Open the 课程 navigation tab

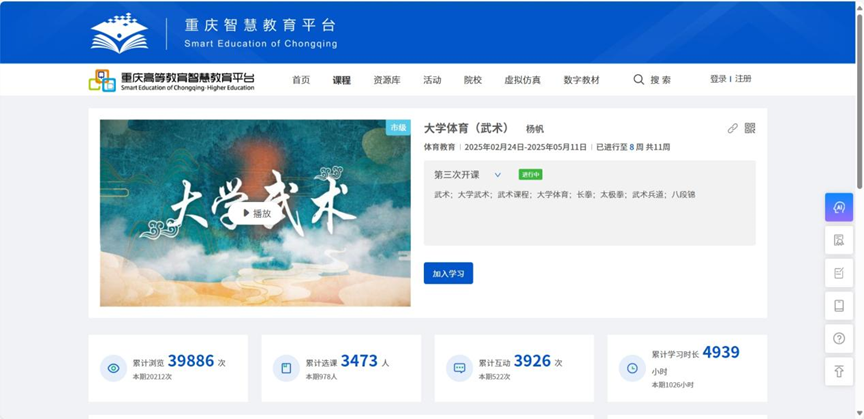pos(342,80)
